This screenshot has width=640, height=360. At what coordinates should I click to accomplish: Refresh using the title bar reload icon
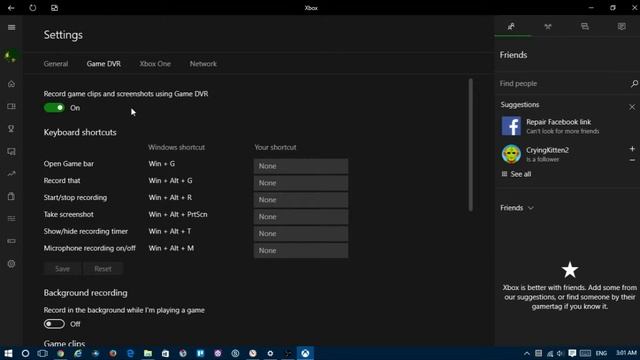[x=33, y=8]
